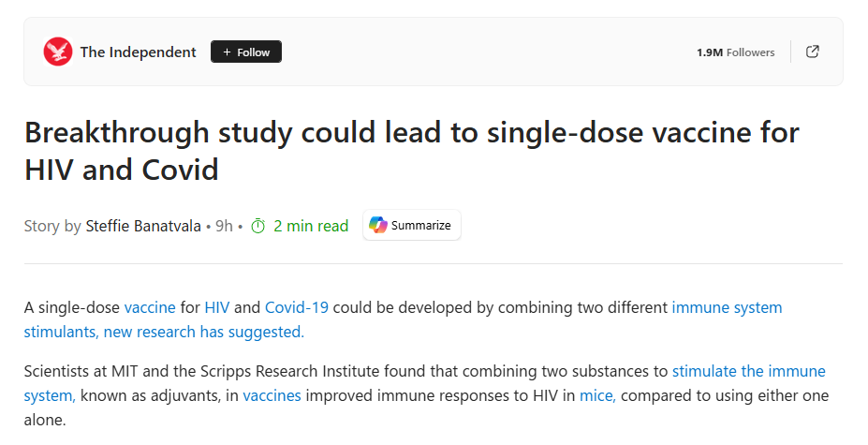The width and height of the screenshot is (868, 445).
Task: Click the Copilot icon on Summarize
Action: [x=378, y=226]
